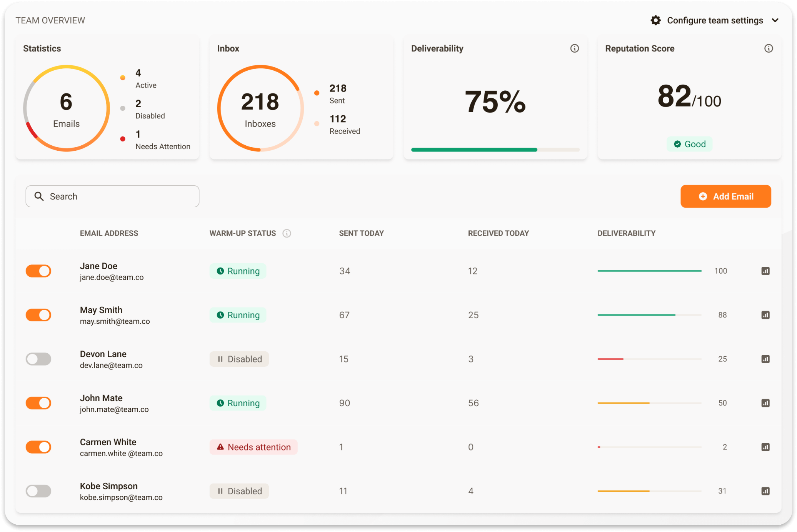Click the pause icon in Kobe Simpson's status
The height and width of the screenshot is (532, 797).
pos(220,491)
